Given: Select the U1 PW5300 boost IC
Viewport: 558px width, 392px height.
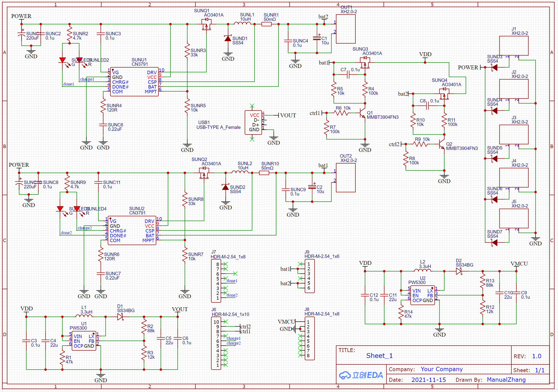Looking at the screenshot, I should coord(84,341).
